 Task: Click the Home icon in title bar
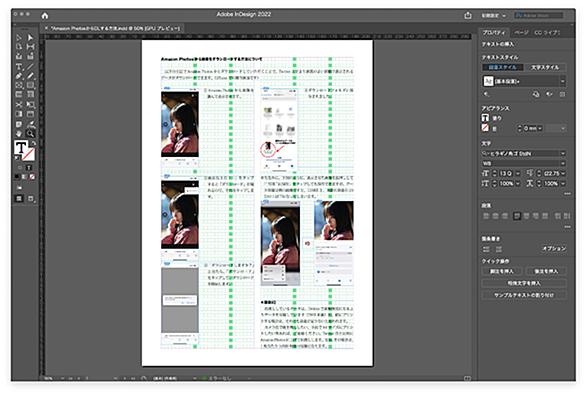pyautogui.click(x=45, y=16)
